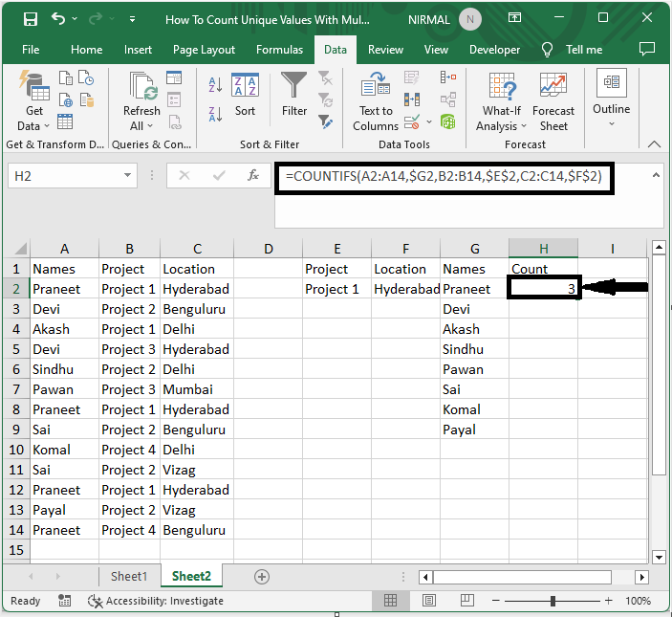The height and width of the screenshot is (617, 672).
Task: Click the Consolidate icon
Action: coord(448,77)
